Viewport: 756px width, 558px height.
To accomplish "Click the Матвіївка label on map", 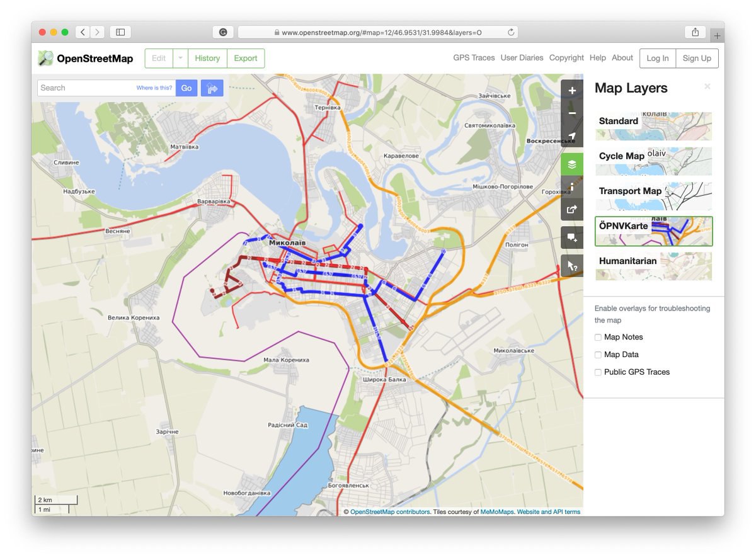I will click(x=185, y=147).
